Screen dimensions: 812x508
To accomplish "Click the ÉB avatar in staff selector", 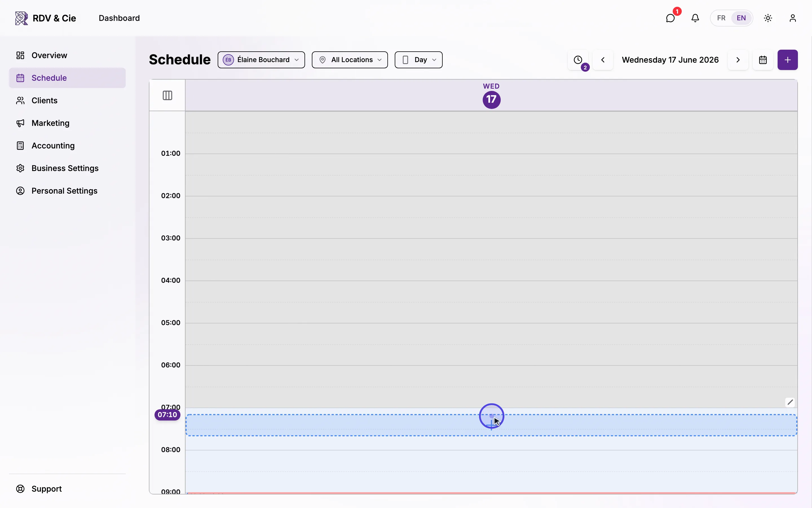I will coord(228,60).
